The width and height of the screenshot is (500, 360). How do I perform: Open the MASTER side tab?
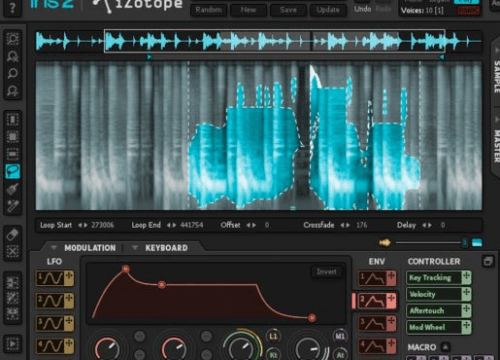click(497, 146)
